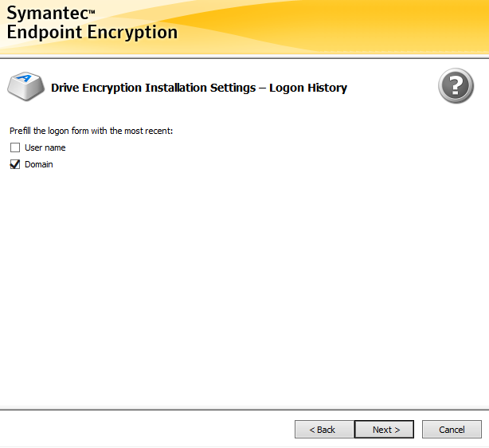The height and width of the screenshot is (448, 489).
Task: Open help with the question mark icon
Action: click(456, 86)
